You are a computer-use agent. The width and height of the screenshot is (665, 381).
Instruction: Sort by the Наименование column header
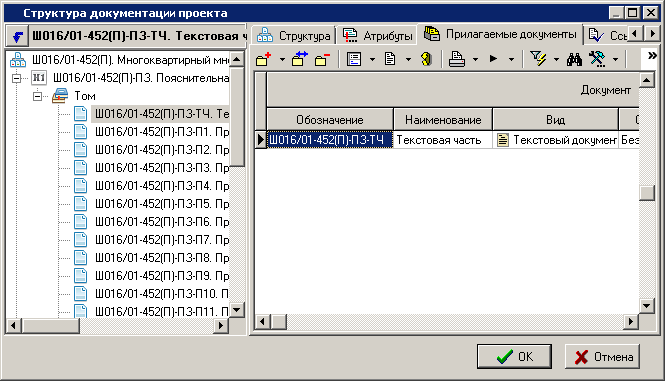pos(443,120)
